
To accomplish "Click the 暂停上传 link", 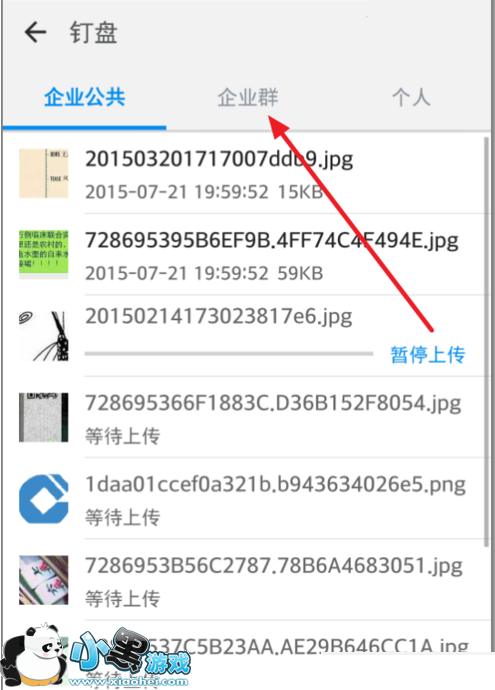I will pos(428,355).
